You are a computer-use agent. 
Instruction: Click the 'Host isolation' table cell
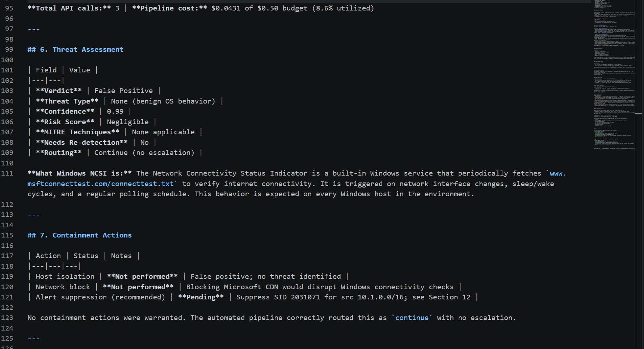pos(65,277)
